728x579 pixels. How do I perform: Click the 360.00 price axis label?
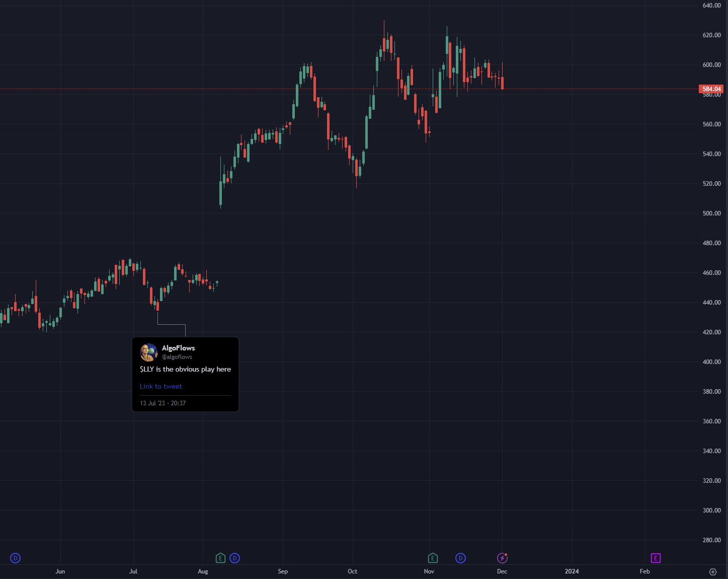coord(711,421)
